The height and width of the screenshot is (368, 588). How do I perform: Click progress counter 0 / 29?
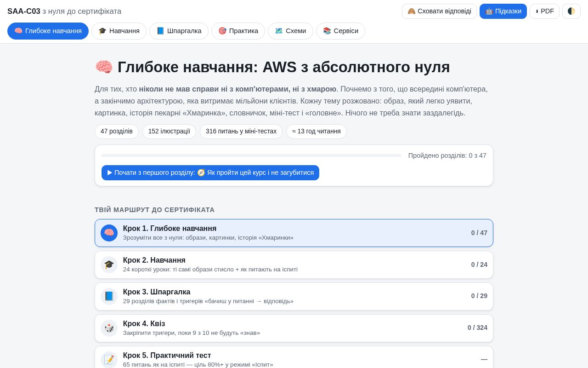(x=479, y=296)
